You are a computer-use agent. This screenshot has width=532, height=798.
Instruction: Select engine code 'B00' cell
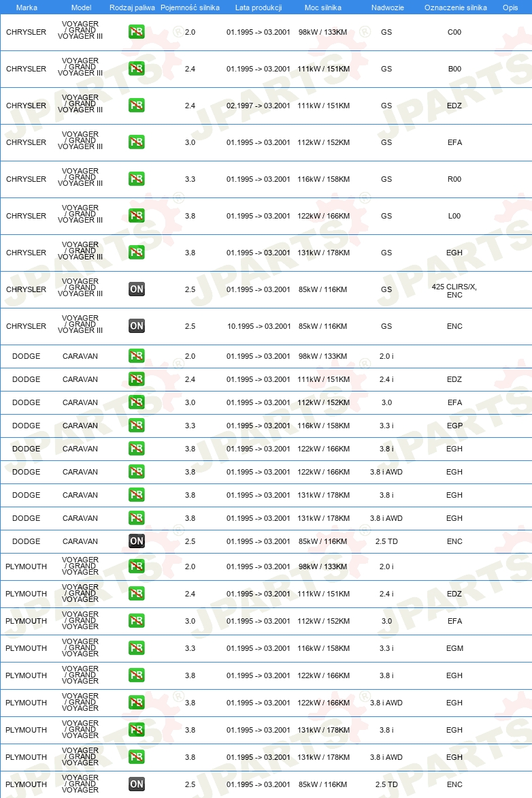tap(454, 69)
